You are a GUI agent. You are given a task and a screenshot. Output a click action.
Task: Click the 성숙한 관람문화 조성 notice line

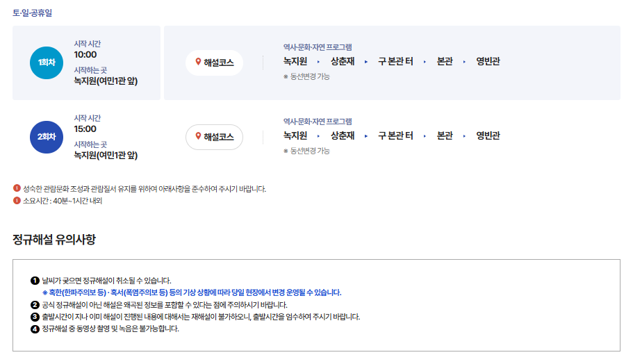tap(145, 189)
